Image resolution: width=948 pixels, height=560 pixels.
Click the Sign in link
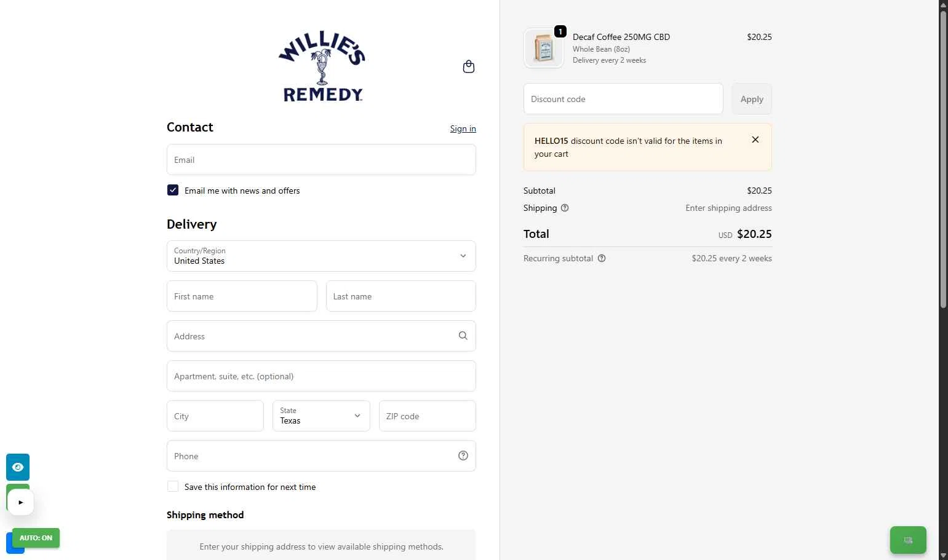pos(463,128)
